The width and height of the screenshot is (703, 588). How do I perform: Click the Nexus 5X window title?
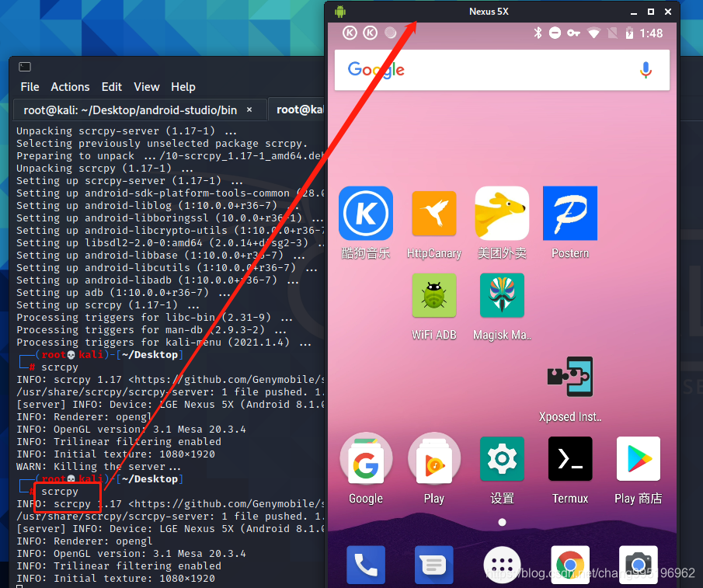click(x=489, y=11)
